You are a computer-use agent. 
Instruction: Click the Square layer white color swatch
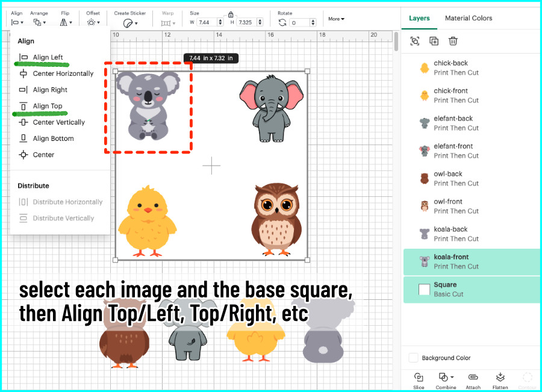(x=424, y=289)
